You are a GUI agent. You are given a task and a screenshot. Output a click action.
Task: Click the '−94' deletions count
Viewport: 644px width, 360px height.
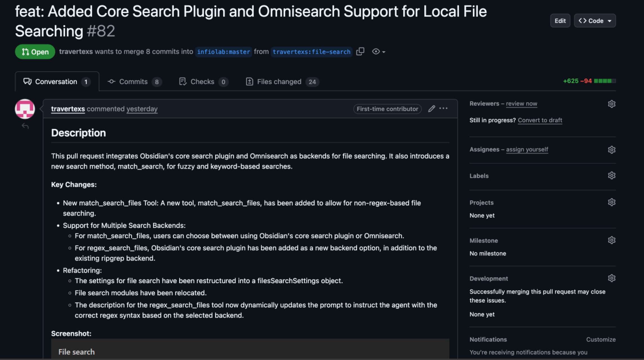pyautogui.click(x=586, y=81)
